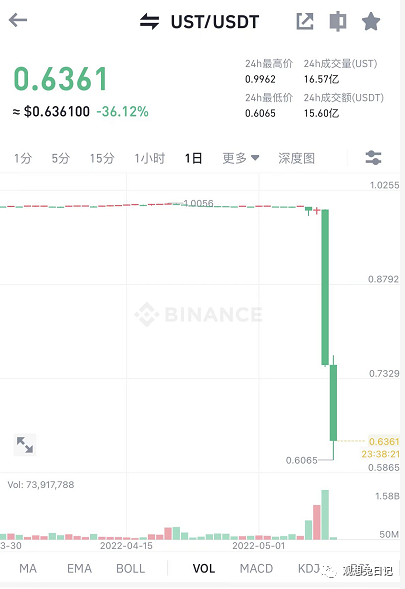This screenshot has width=405, height=589.
Task: Select the 1日 interval
Action: 193,158
